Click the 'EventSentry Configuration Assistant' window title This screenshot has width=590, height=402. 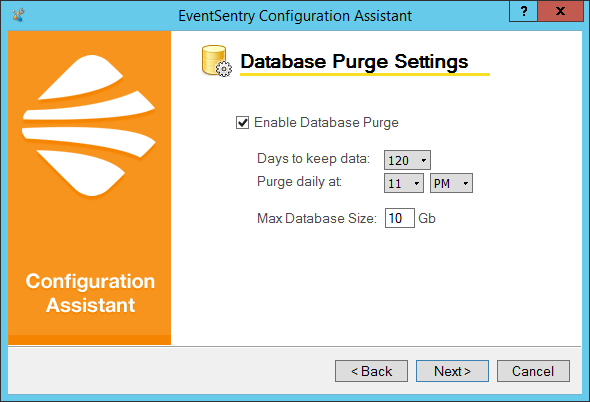pyautogui.click(x=295, y=16)
